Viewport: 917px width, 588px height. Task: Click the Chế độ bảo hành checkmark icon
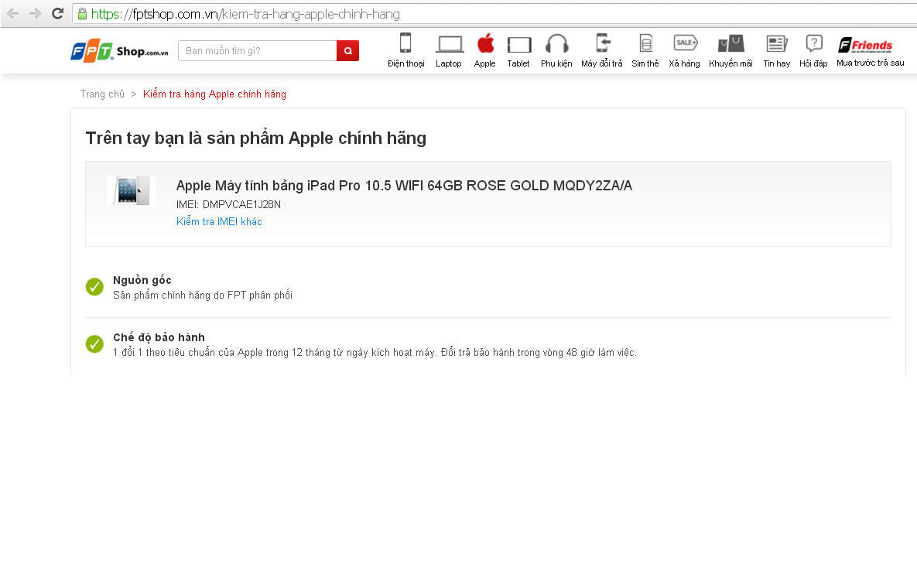pyautogui.click(x=94, y=344)
